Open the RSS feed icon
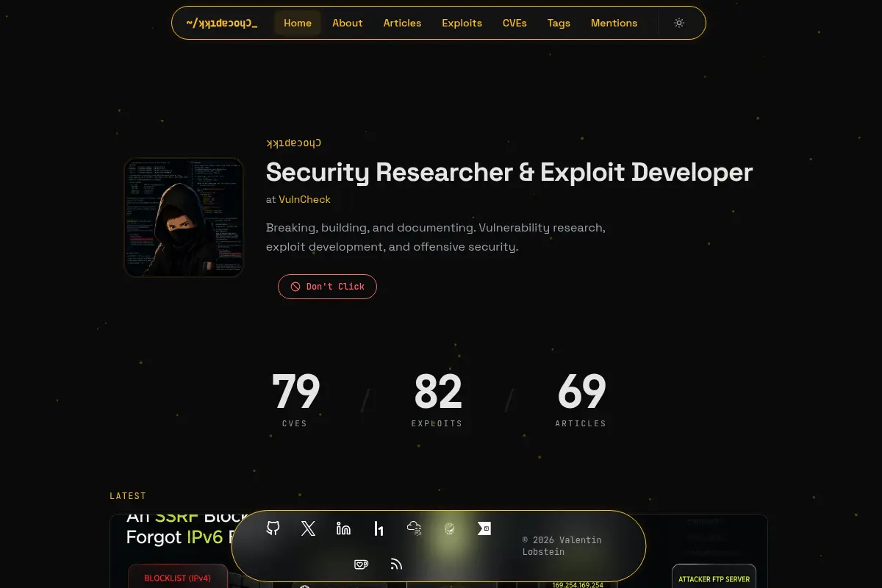The image size is (882, 588). point(396,564)
